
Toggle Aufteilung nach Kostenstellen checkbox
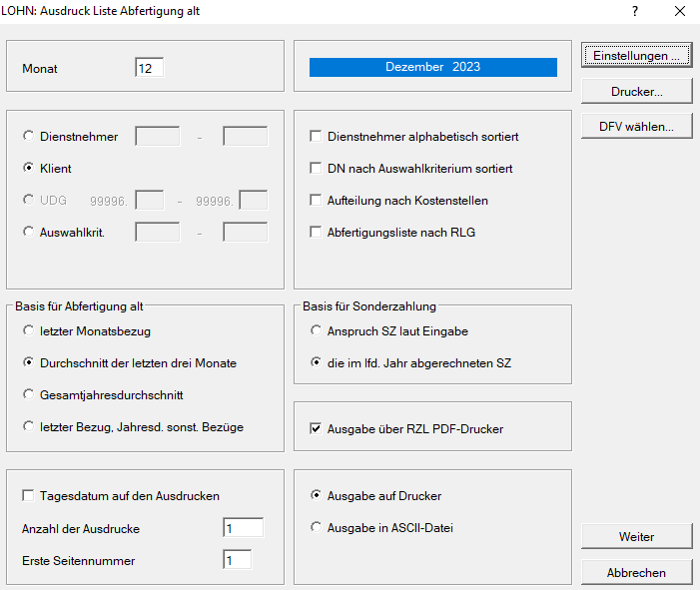point(317,201)
